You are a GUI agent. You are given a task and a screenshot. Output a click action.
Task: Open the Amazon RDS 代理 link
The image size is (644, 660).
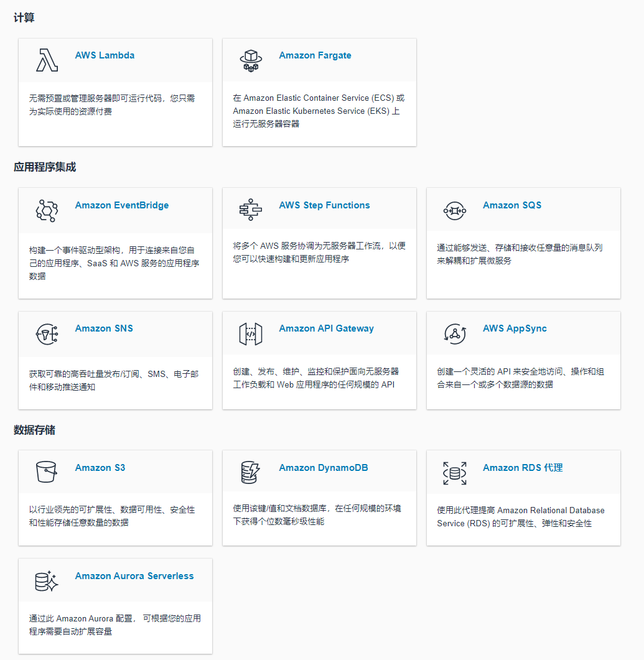click(523, 468)
